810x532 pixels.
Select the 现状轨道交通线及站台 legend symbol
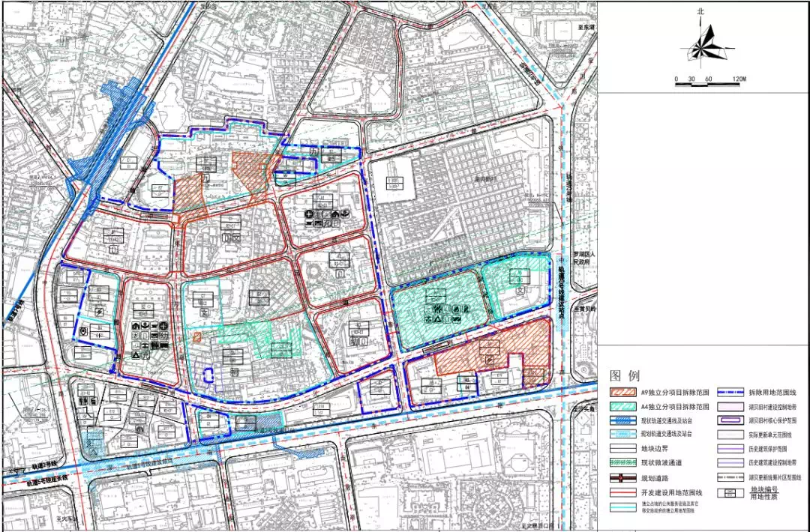[x=622, y=420]
